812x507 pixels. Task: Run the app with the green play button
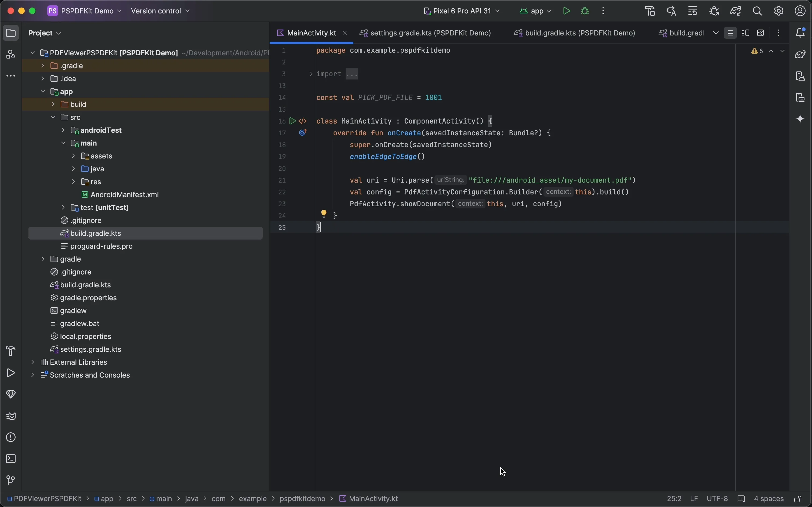point(567,11)
